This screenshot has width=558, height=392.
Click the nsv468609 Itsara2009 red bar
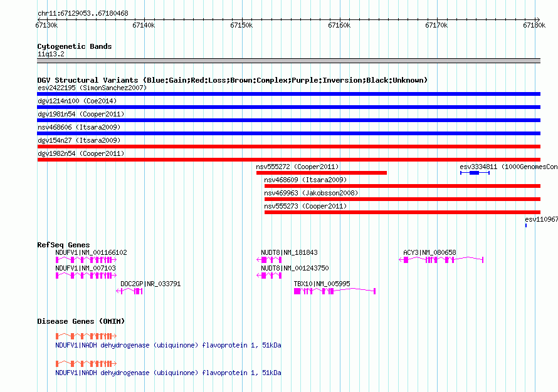pos(403,186)
